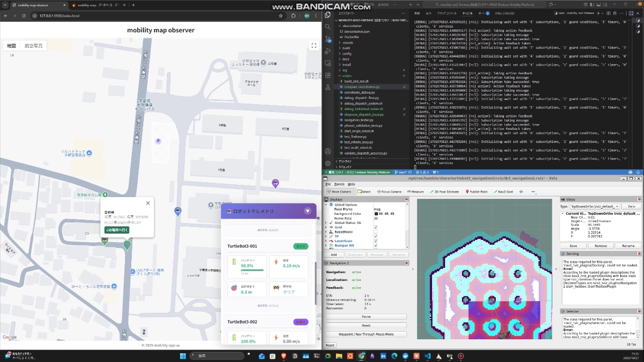Uncheck the Grid display checkbox
The width and height of the screenshot is (644, 362).
click(376, 227)
